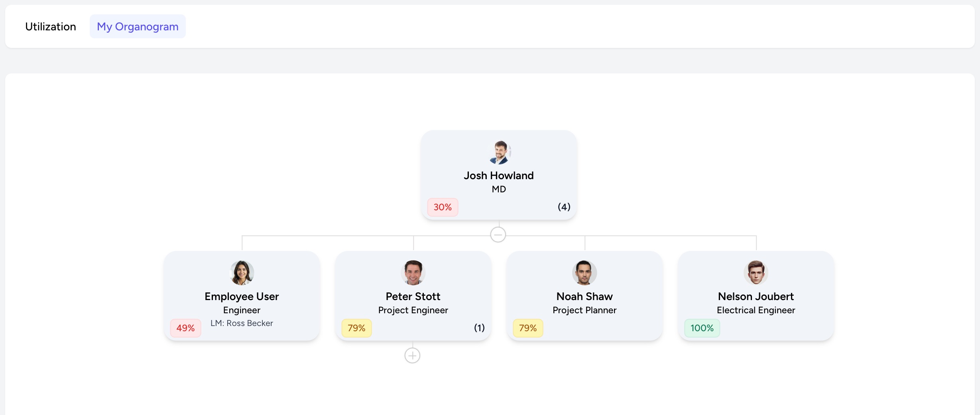
Task: Click the (1) reports count on Peter's card
Action: [x=479, y=328]
